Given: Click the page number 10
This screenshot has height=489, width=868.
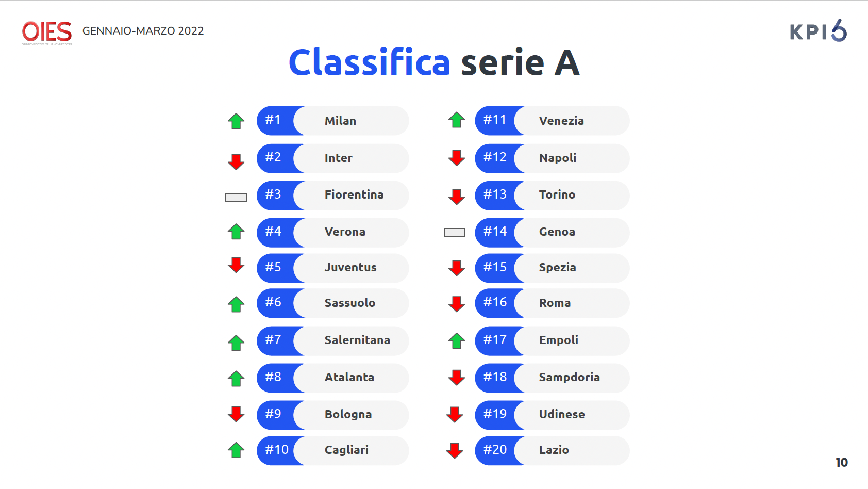Looking at the screenshot, I should coord(842,463).
